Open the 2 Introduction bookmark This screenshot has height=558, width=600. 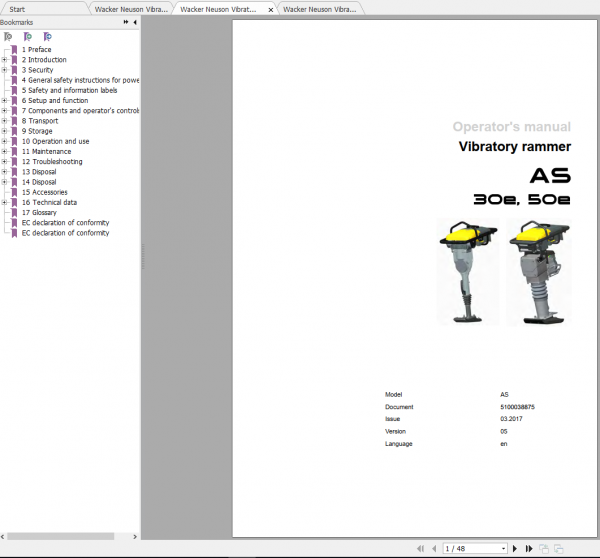coord(44,60)
